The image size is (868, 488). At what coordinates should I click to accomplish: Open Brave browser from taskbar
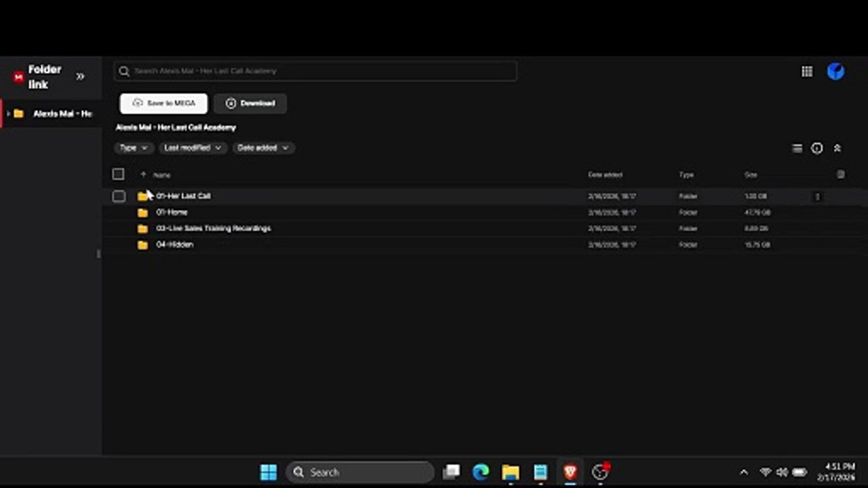(570, 472)
